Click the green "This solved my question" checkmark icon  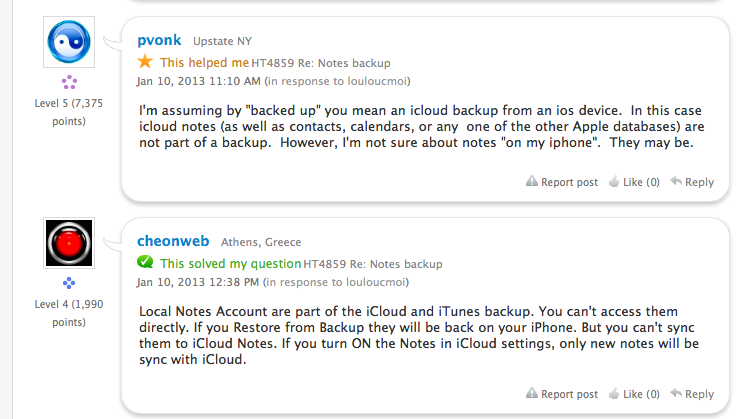(x=145, y=263)
